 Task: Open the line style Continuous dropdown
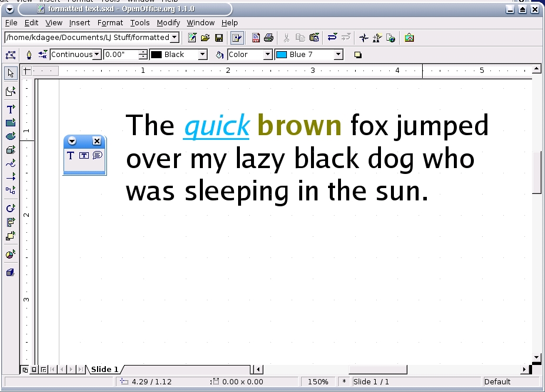(98, 54)
